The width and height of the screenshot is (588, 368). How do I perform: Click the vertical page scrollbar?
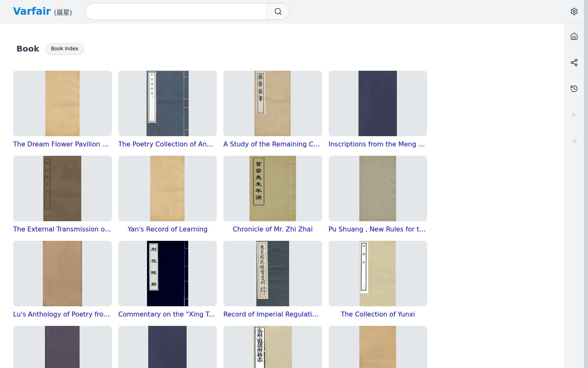click(586, 184)
